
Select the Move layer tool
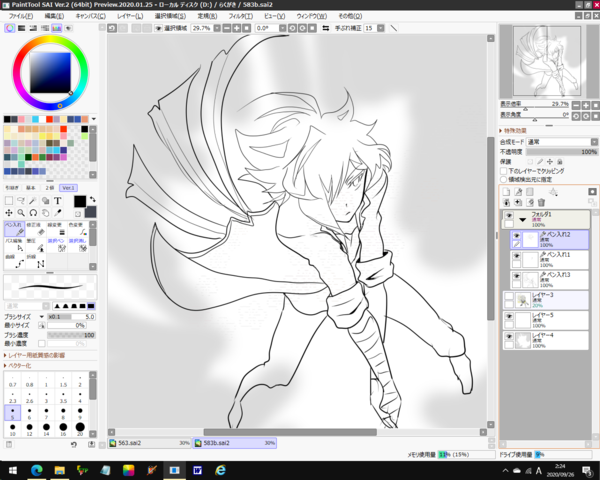click(x=9, y=213)
